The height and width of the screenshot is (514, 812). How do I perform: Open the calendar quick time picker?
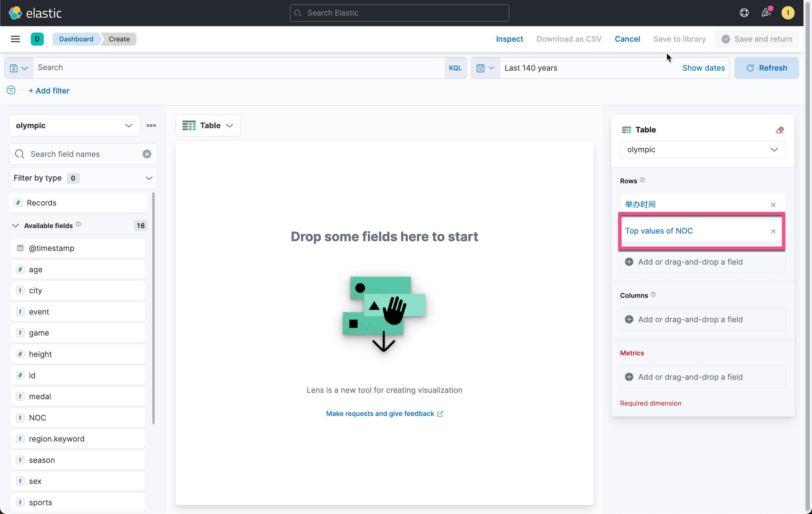coord(485,68)
